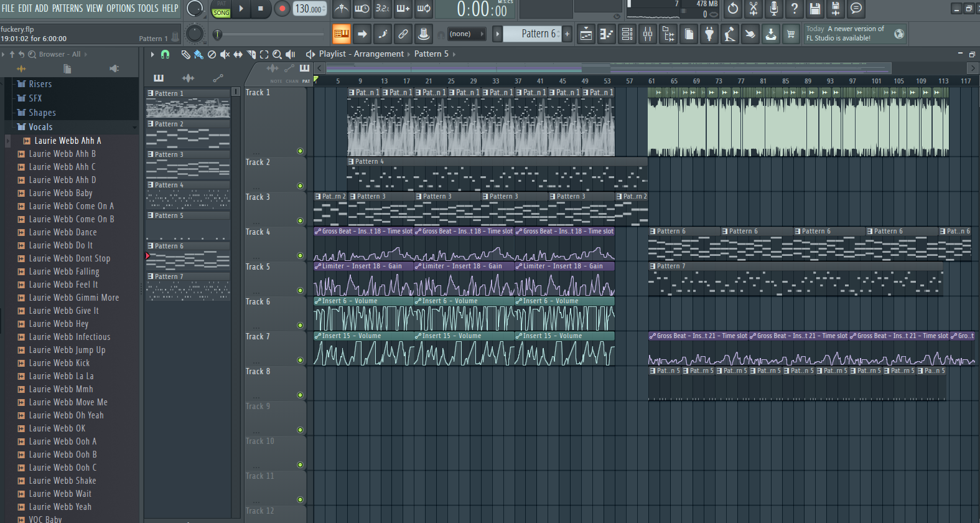Screen dimensions: 980x523
Task: Select the Slice tool in playlist toolbar
Action: pyautogui.click(x=251, y=55)
